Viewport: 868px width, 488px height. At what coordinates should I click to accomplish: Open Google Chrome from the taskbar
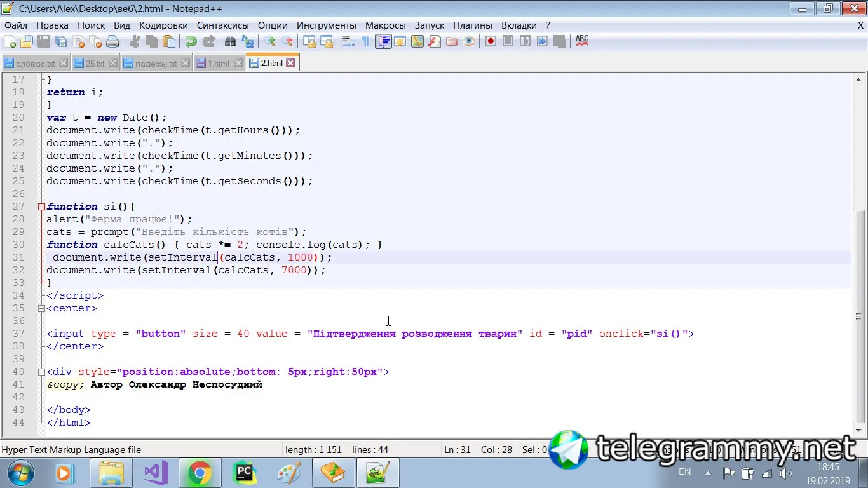coord(200,473)
